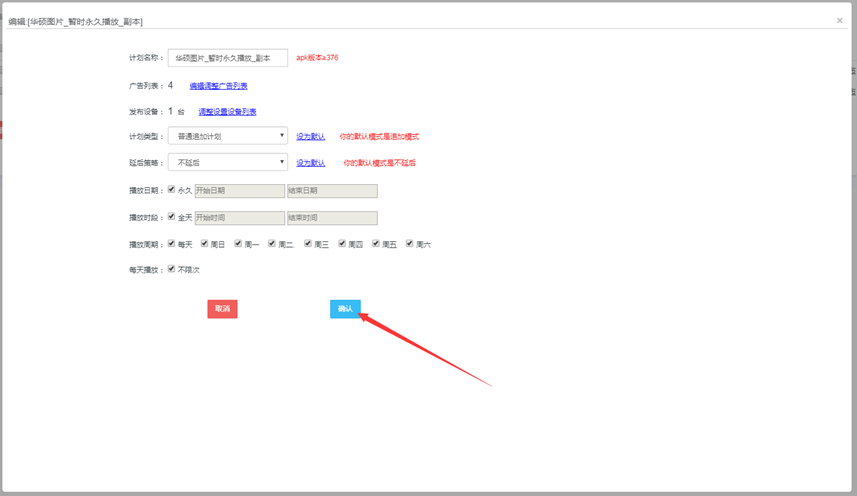Screen dimensions: 857x496
Task: Click the 开始时间 start time field
Action: coord(239,217)
